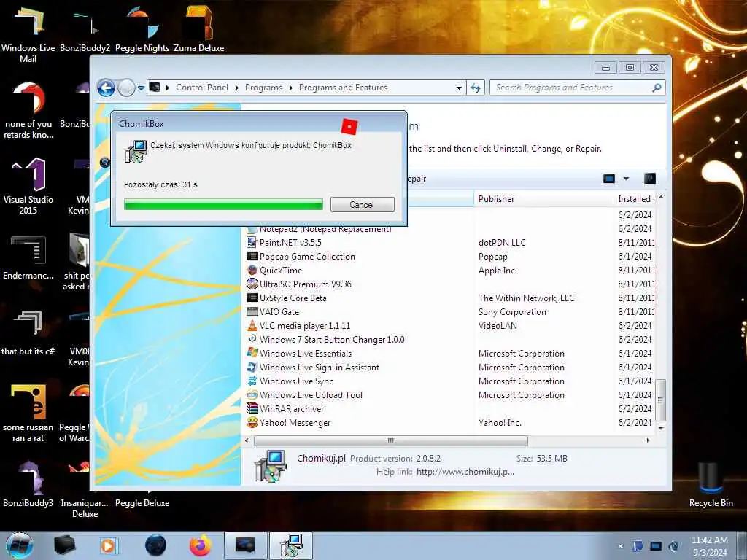Viewport: 747px width, 560px height.
Task: Sort list by Publisher column header
Action: (543, 199)
